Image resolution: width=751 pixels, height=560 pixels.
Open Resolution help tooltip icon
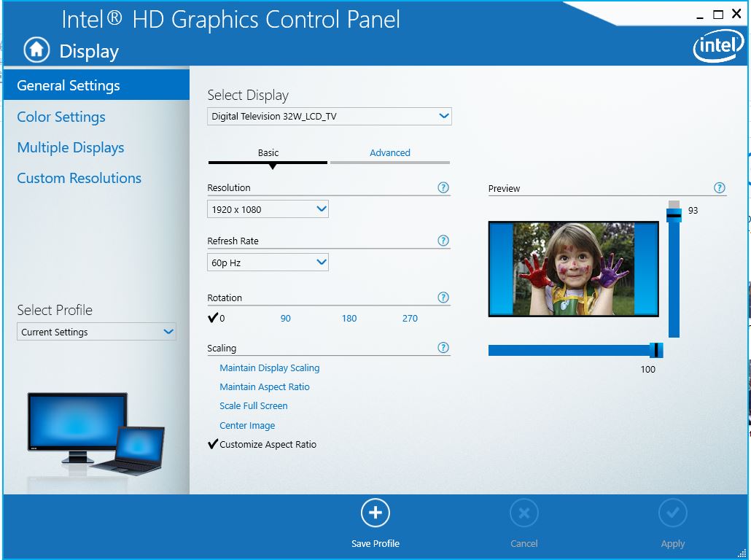tap(443, 187)
